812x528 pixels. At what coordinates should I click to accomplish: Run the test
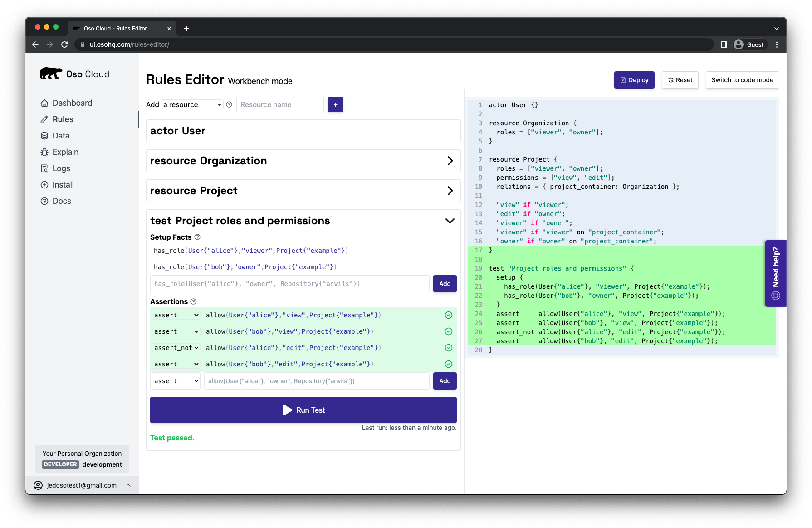click(303, 410)
